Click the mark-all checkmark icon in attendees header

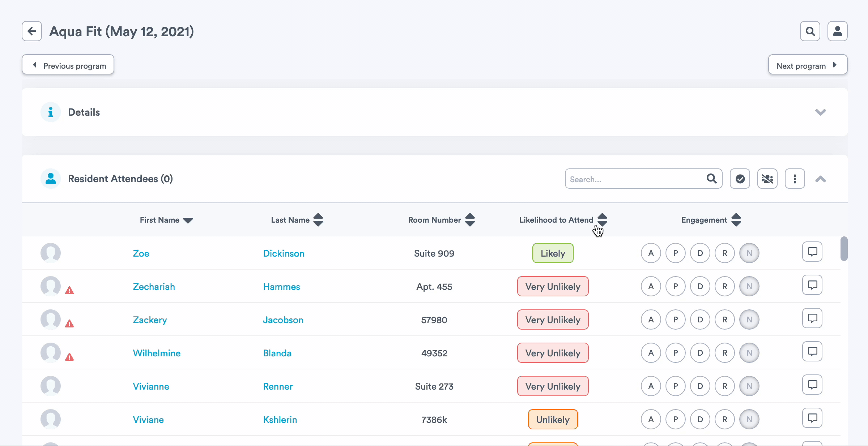coord(740,179)
